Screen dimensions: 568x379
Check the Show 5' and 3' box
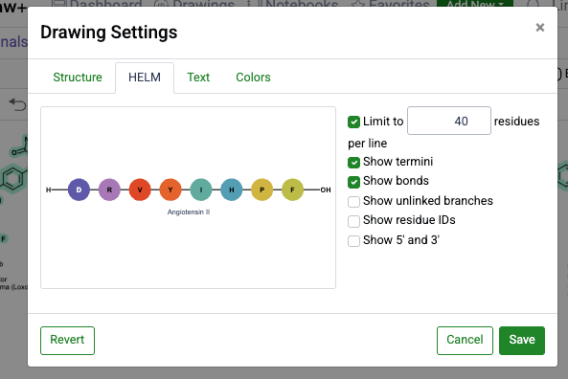[354, 241]
